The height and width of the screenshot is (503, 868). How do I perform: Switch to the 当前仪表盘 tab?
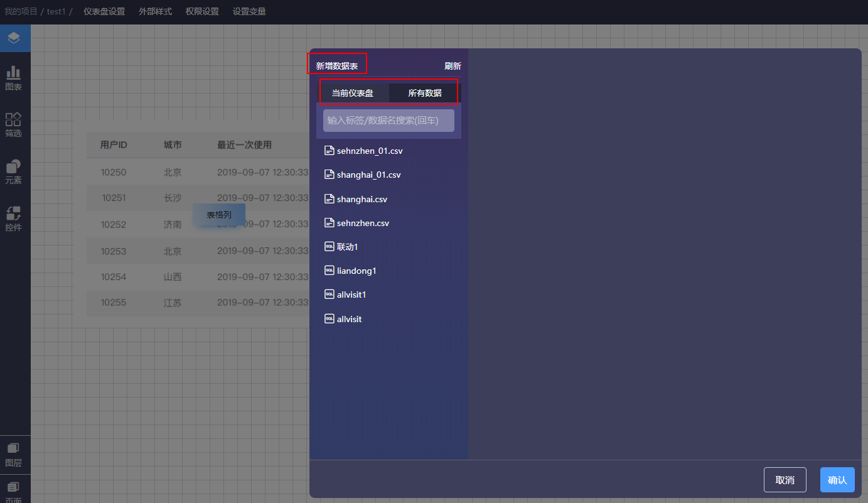coord(353,93)
